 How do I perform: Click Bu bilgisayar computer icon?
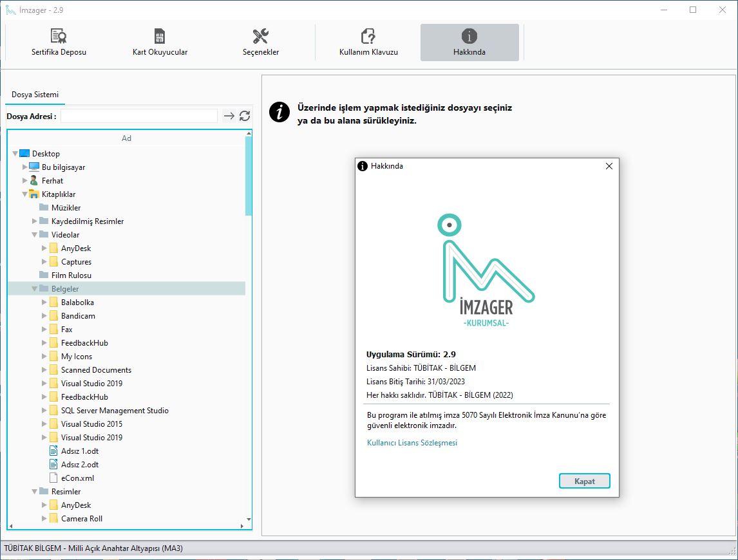(x=34, y=167)
